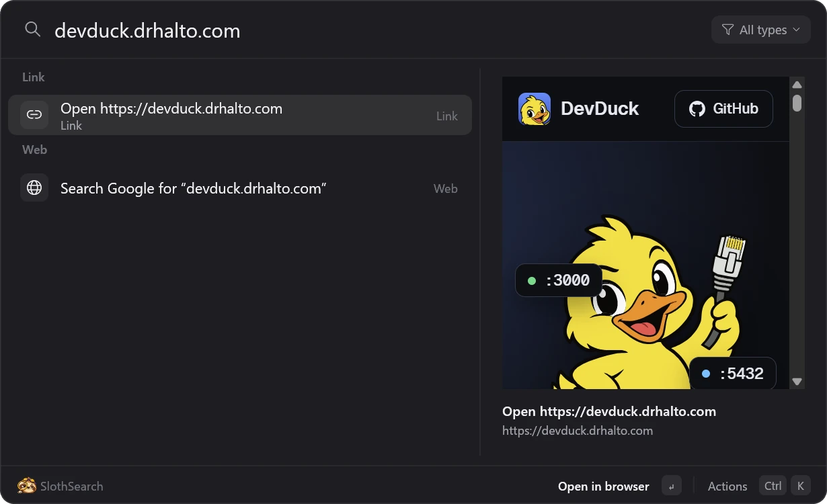This screenshot has height=504, width=827.
Task: Click the GitHub button in the preview
Action: pyautogui.click(x=723, y=109)
